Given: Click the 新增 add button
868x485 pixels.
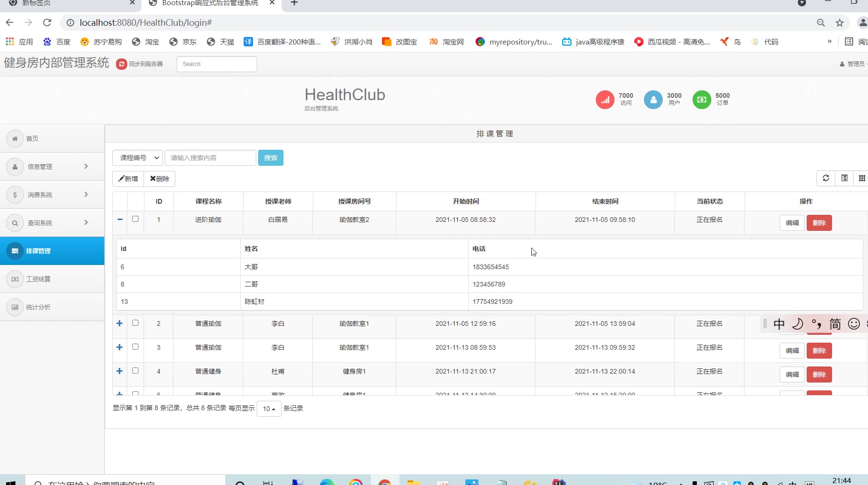Looking at the screenshot, I should click(128, 179).
